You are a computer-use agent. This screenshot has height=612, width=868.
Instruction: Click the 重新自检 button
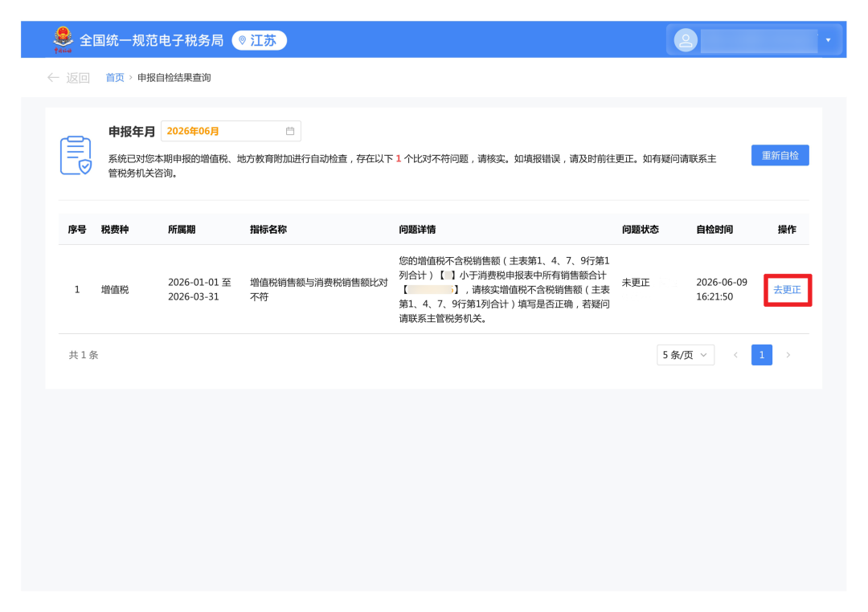[780, 156]
